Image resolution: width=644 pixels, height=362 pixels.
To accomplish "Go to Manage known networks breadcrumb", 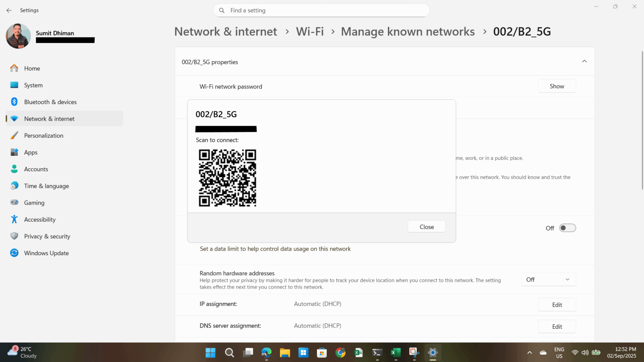I will 408,31.
